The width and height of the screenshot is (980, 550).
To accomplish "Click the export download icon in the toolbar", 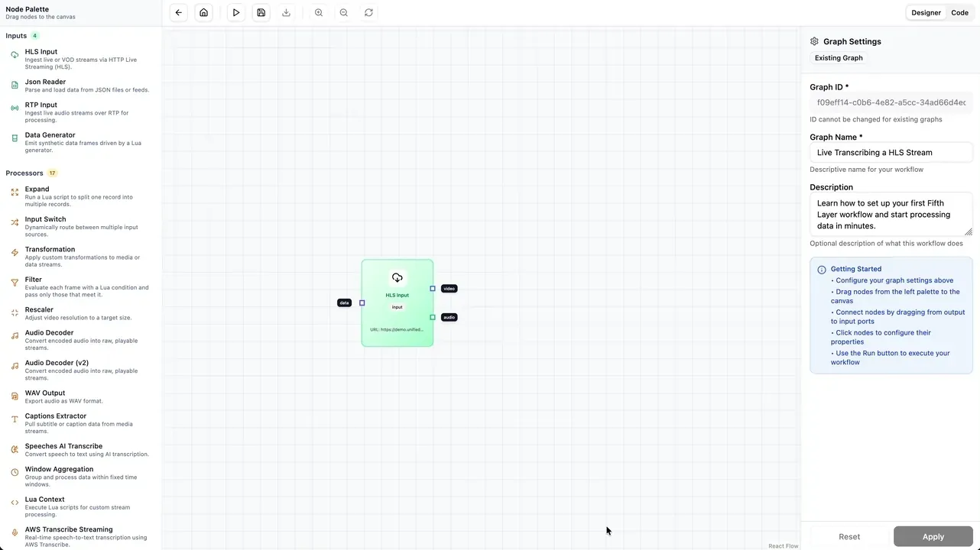I will tap(286, 12).
